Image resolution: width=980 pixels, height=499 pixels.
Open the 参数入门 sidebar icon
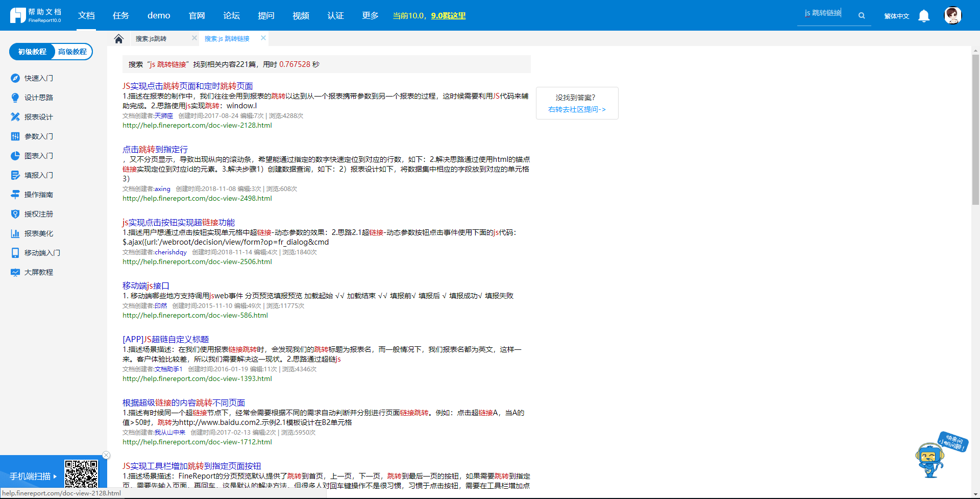15,136
